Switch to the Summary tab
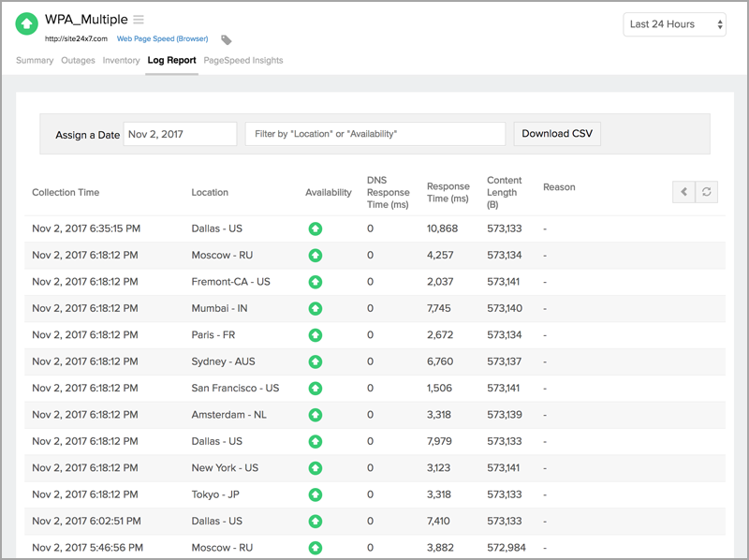This screenshot has width=749, height=560. click(x=35, y=61)
